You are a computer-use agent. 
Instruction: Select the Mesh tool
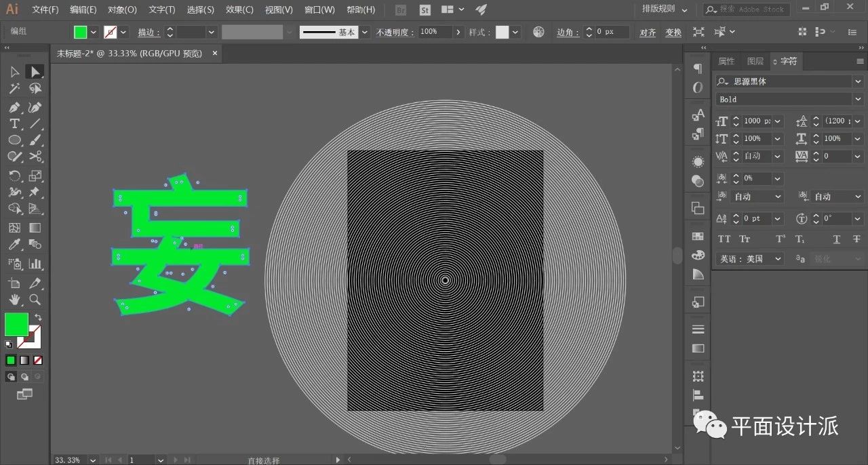coord(14,228)
